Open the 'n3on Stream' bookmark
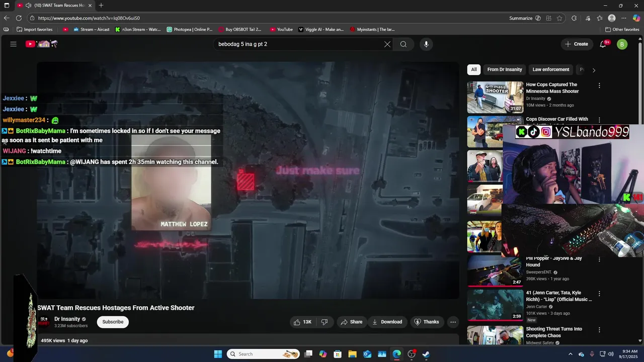Viewport: 644px width, 362px height. [x=138, y=30]
